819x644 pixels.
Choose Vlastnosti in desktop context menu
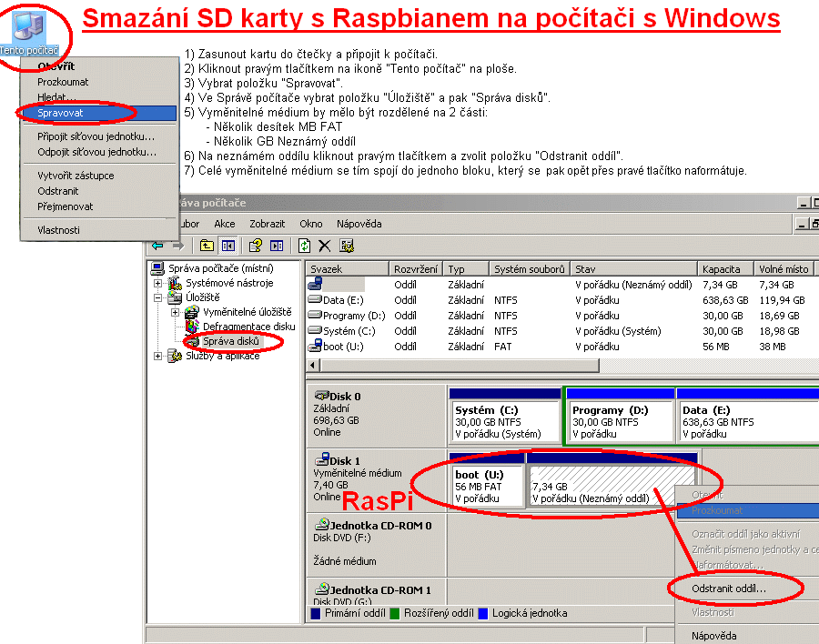98,230
